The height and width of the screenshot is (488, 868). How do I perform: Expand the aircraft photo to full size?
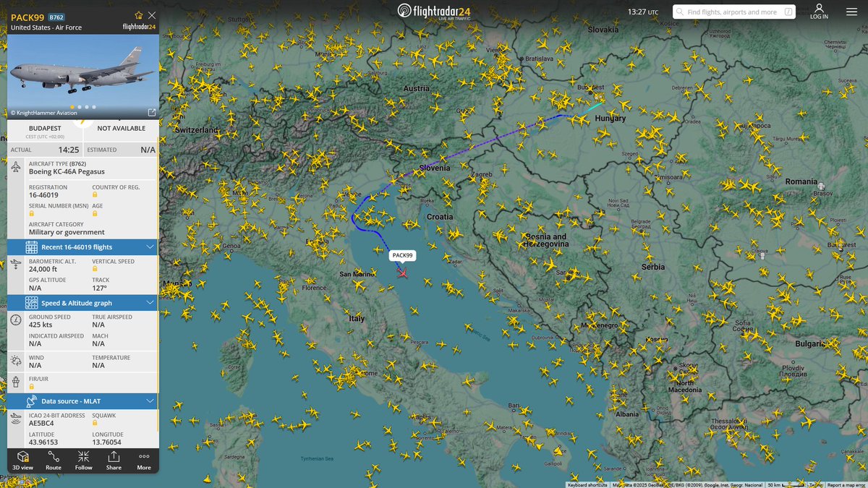(150, 112)
